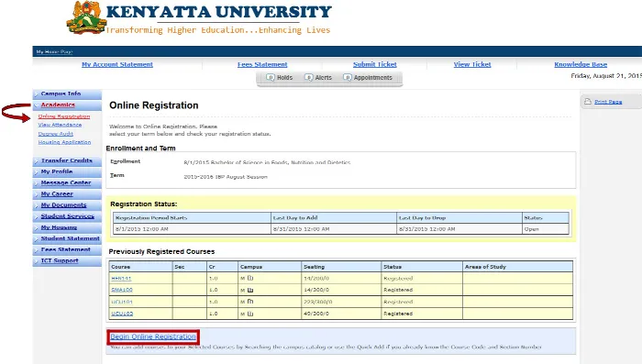This screenshot has width=642, height=364.
Task: Collapse the Academics sidebar arrow
Action: coord(37,105)
